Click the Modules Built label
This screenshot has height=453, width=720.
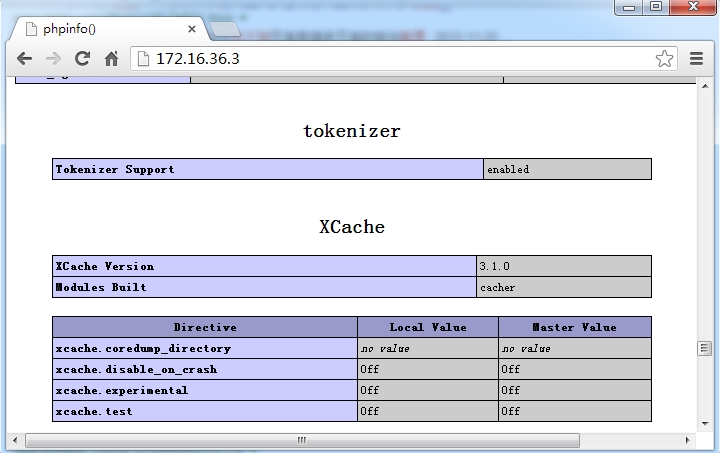[x=264, y=287]
